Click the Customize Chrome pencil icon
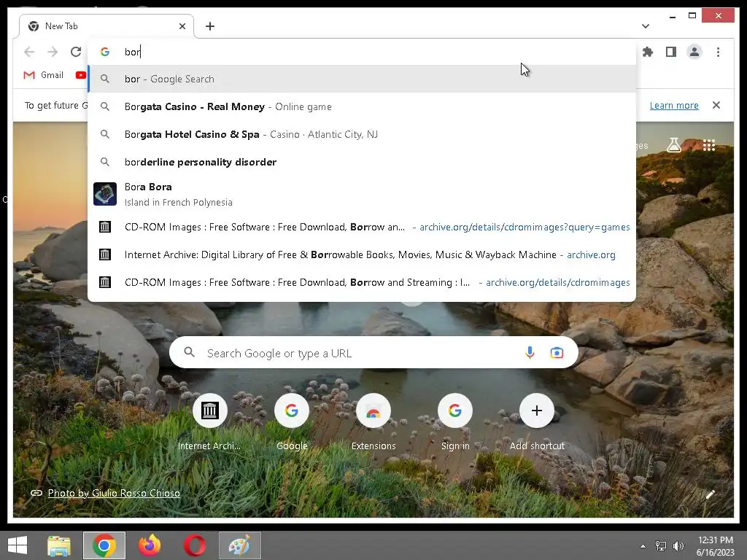747x560 pixels. [711, 494]
